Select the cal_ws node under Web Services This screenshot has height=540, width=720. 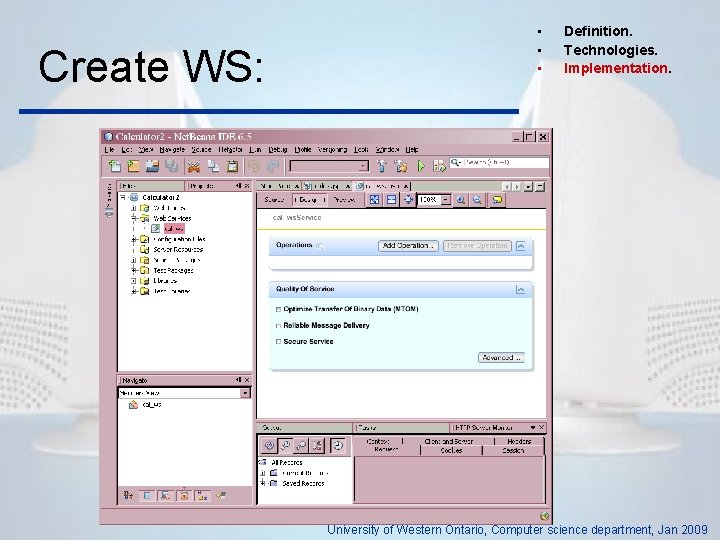click(174, 229)
